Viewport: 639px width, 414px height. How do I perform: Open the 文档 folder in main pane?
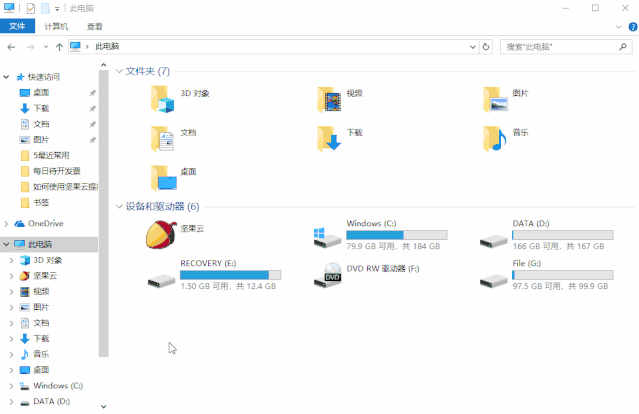click(x=163, y=139)
